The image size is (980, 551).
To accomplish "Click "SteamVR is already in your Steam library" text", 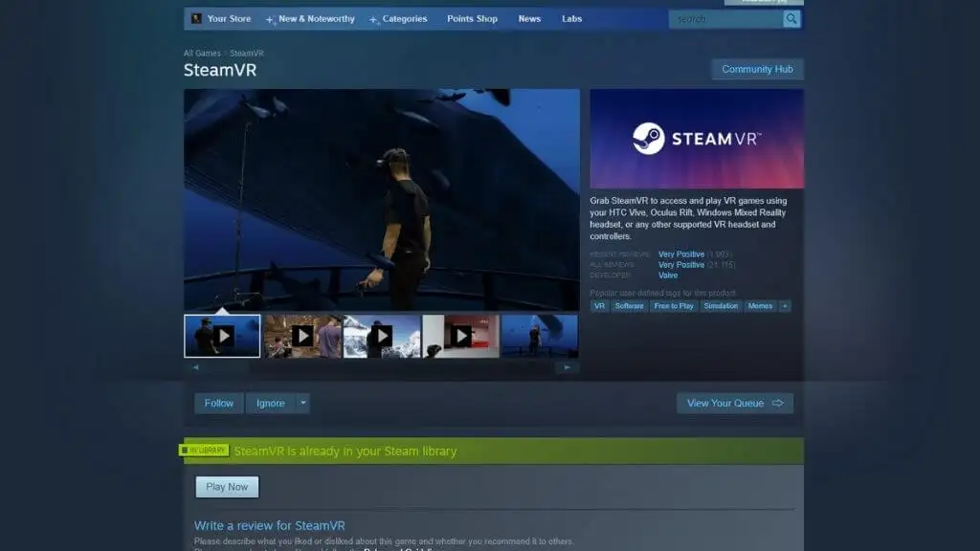I will click(345, 452).
